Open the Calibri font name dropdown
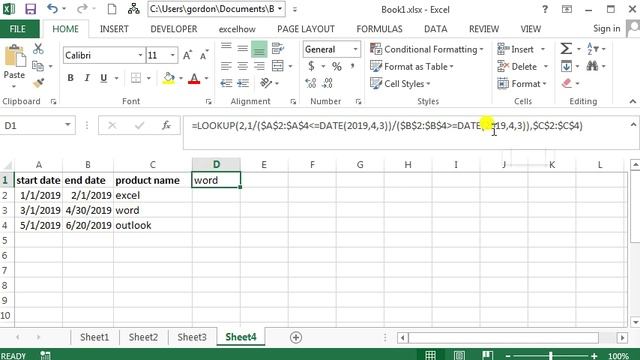The height and width of the screenshot is (360, 640). tap(140, 55)
